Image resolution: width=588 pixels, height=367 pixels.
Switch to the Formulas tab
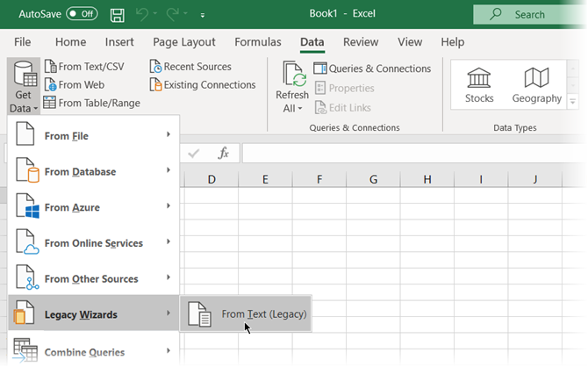point(258,42)
